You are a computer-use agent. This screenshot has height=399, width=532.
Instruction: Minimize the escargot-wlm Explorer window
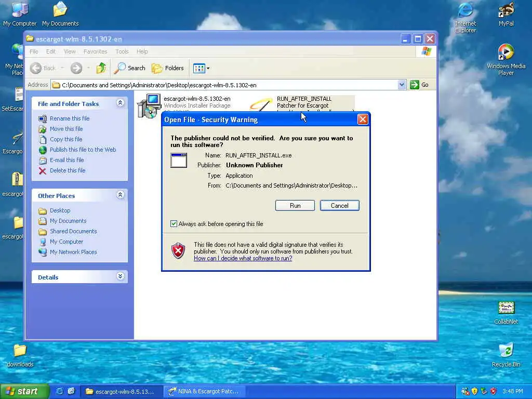coord(405,39)
